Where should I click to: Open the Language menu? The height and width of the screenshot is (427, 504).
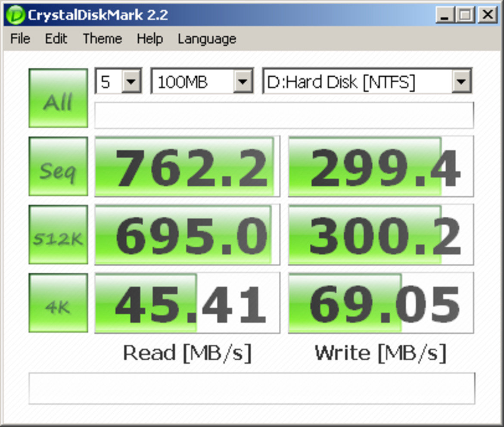(206, 39)
